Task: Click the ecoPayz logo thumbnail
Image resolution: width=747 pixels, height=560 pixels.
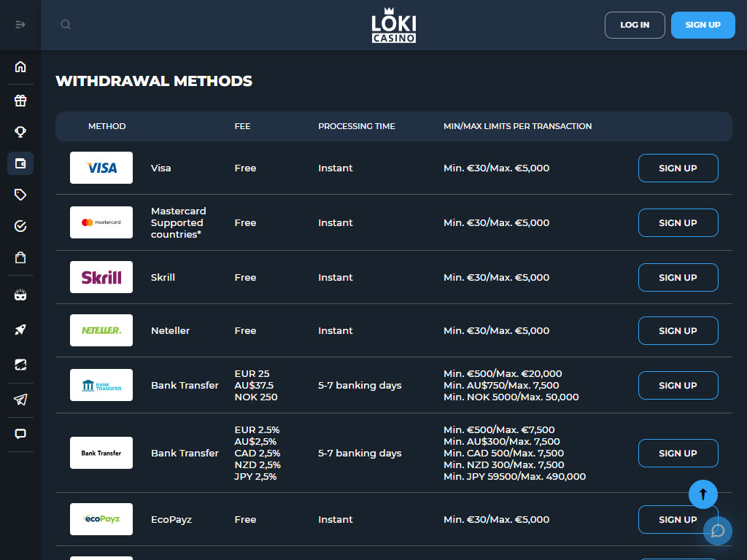Action: tap(101, 519)
